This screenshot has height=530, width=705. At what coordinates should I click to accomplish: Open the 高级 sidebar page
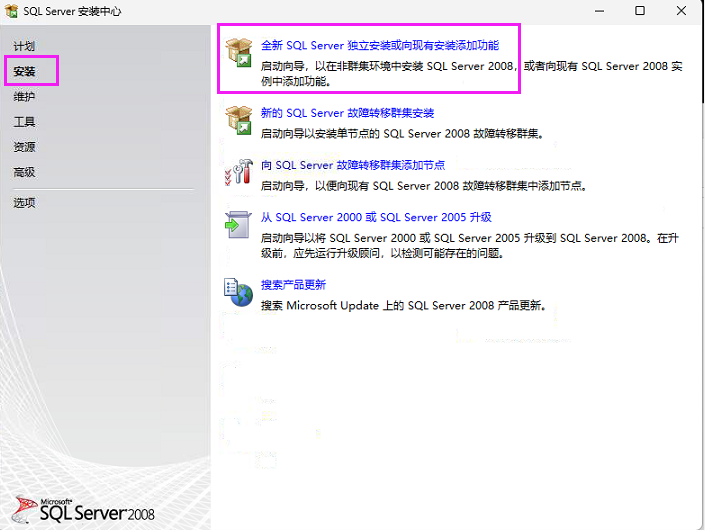(24, 172)
